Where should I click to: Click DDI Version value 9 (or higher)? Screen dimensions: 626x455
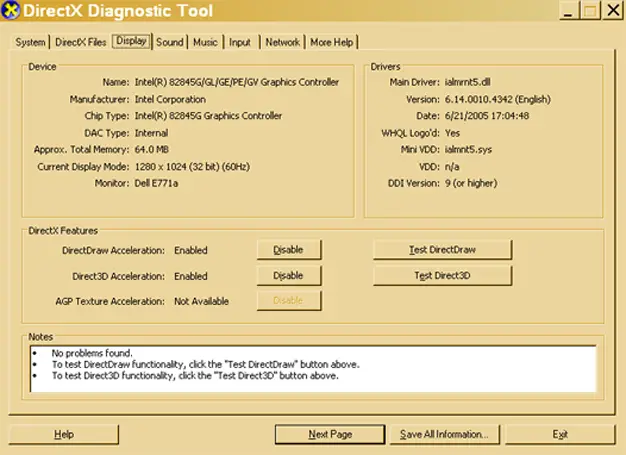[x=471, y=183]
